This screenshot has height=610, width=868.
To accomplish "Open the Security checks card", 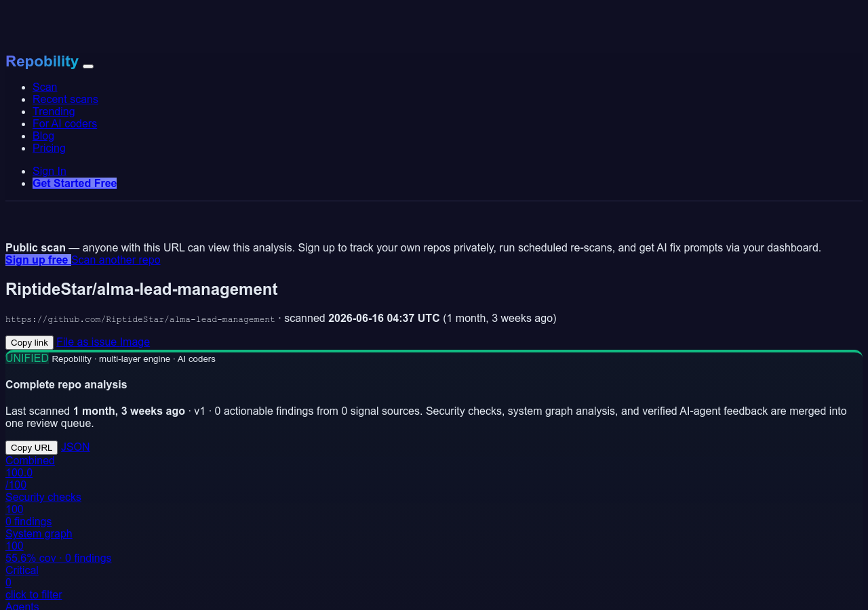I will click(x=43, y=509).
